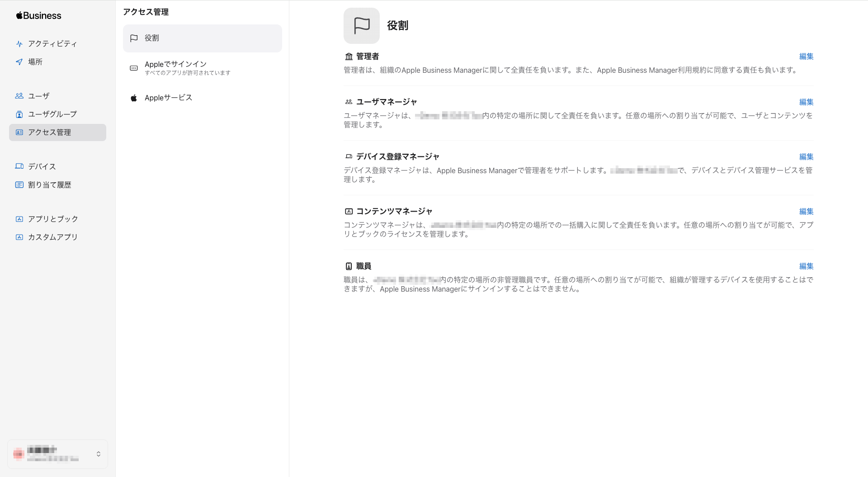This screenshot has width=868, height=477.
Task: Click the list icon beside 割り当て履歴
Action: click(19, 184)
